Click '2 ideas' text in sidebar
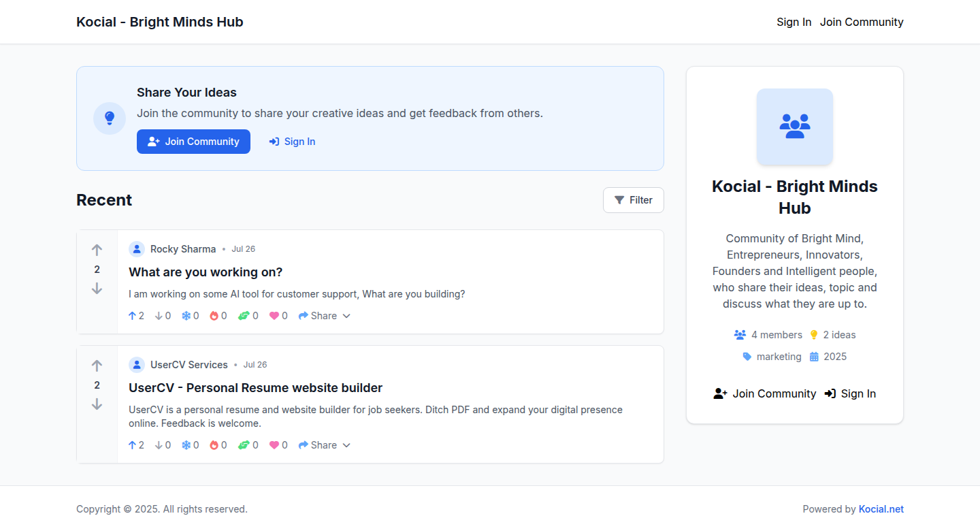Image resolution: width=980 pixels, height=518 pixels. point(839,335)
